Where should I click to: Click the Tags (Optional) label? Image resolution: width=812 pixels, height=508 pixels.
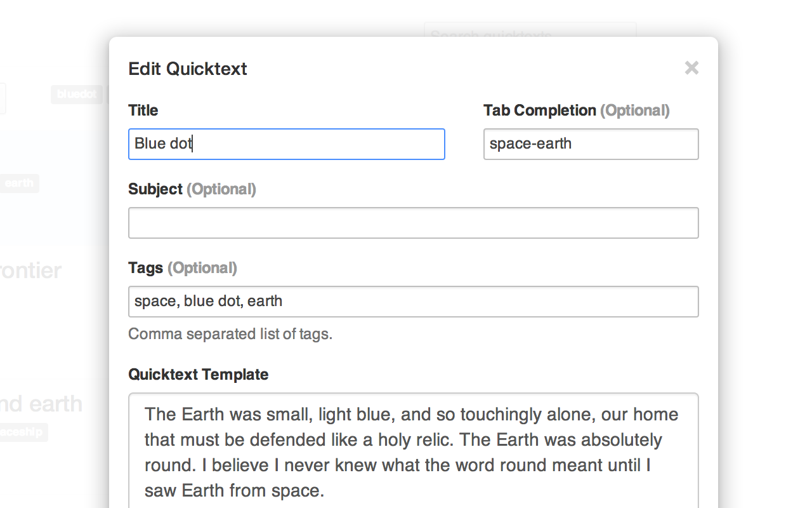183,268
